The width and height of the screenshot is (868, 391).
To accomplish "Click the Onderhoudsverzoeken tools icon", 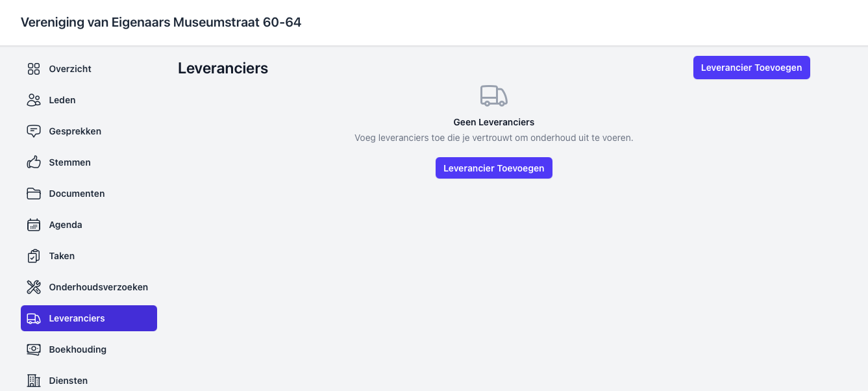I will coord(34,287).
